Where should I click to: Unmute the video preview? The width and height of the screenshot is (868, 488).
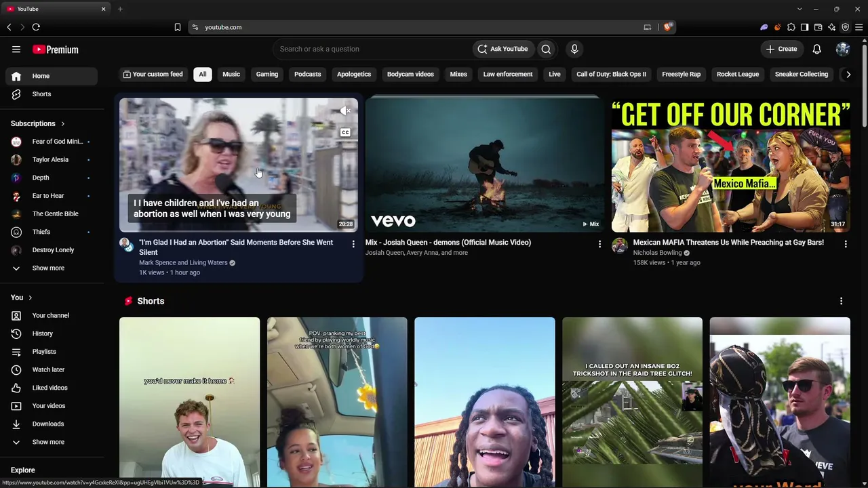pyautogui.click(x=345, y=110)
